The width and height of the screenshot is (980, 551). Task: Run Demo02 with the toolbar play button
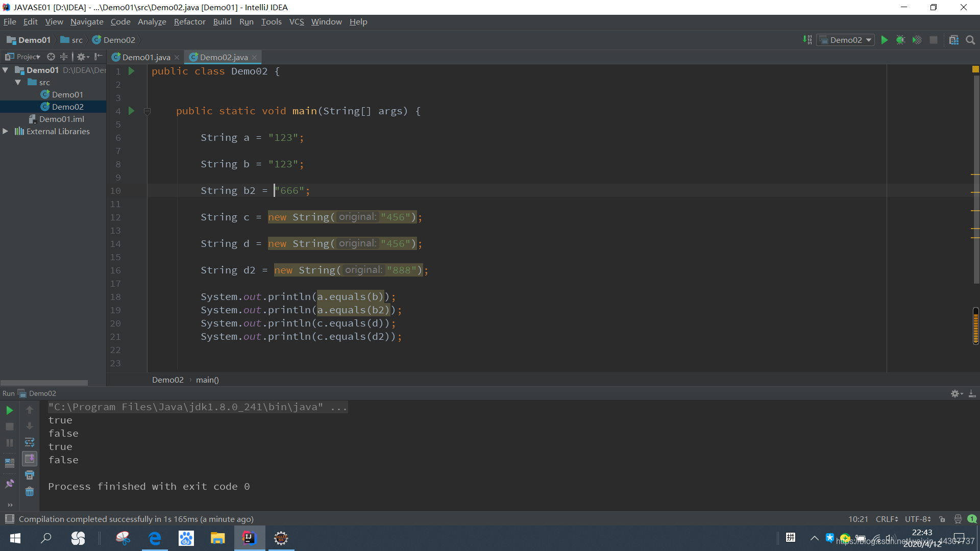click(885, 40)
